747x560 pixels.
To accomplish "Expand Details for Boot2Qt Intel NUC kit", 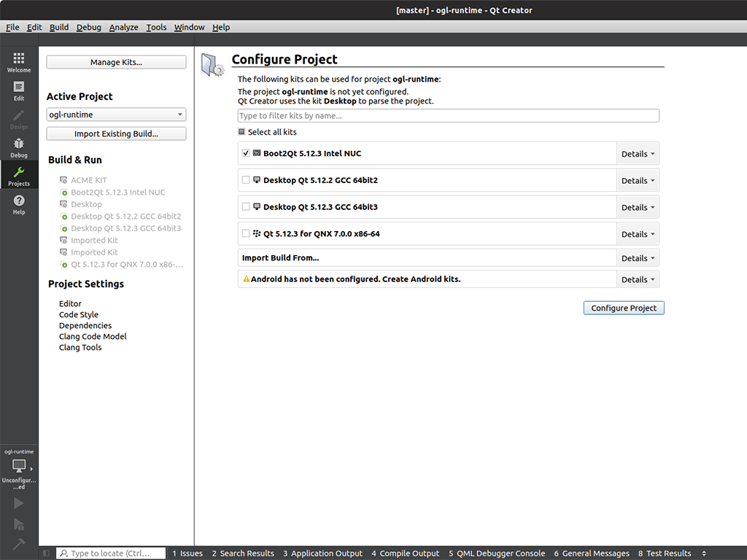I will pos(638,154).
